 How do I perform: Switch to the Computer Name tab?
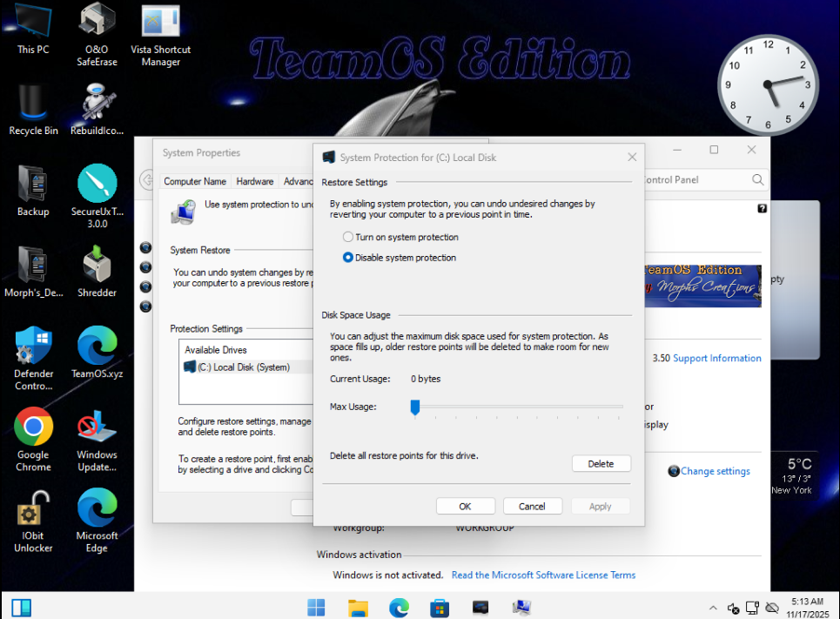pyautogui.click(x=195, y=181)
